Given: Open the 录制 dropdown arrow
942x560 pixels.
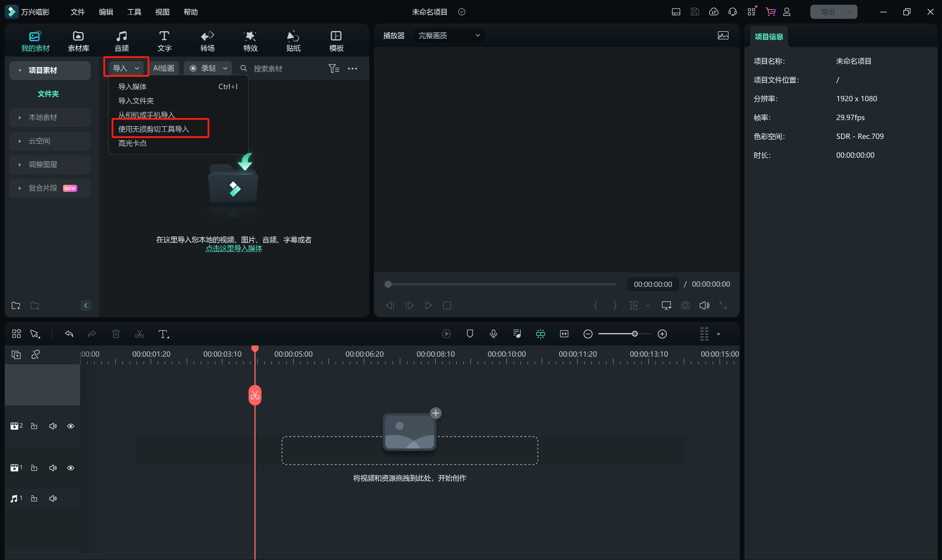Looking at the screenshot, I should click(225, 68).
